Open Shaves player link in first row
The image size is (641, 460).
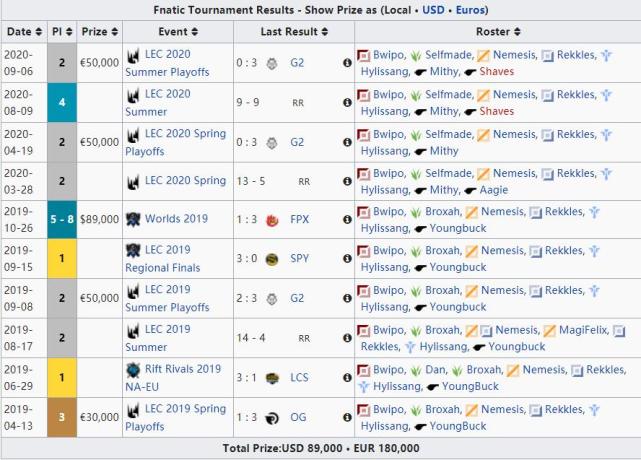click(496, 72)
